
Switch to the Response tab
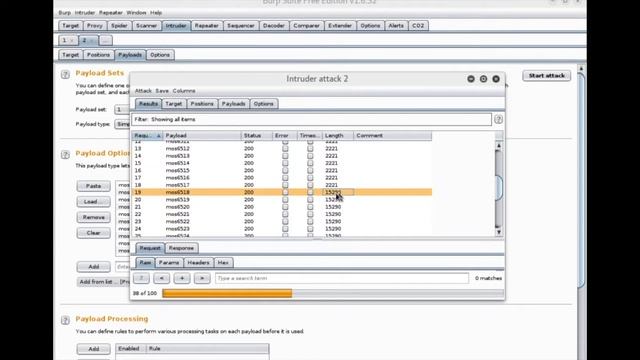click(181, 248)
